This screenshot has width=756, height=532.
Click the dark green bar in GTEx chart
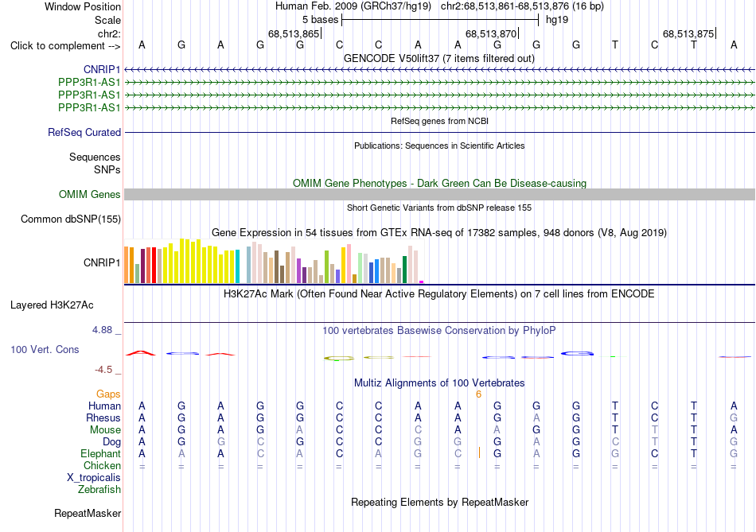404,270
